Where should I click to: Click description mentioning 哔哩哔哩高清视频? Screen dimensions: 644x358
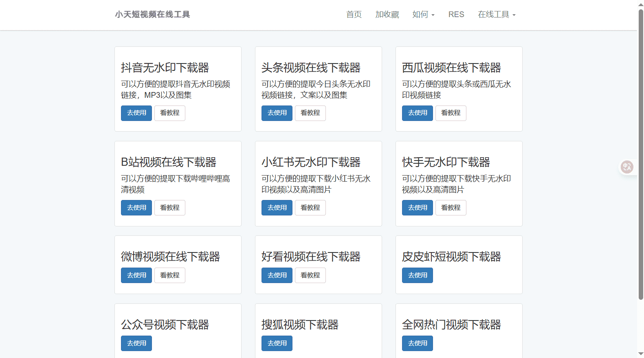pyautogui.click(x=176, y=184)
